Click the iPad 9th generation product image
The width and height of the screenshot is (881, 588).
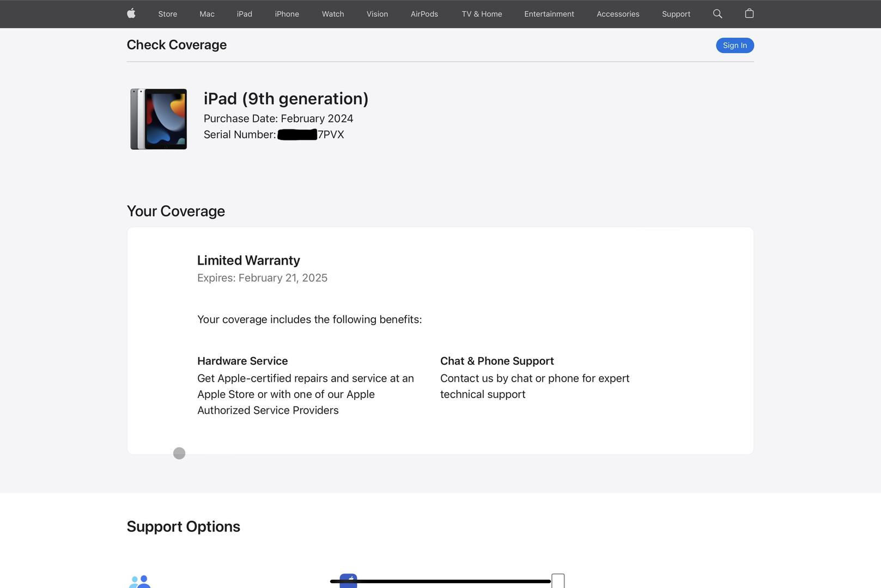click(x=159, y=119)
